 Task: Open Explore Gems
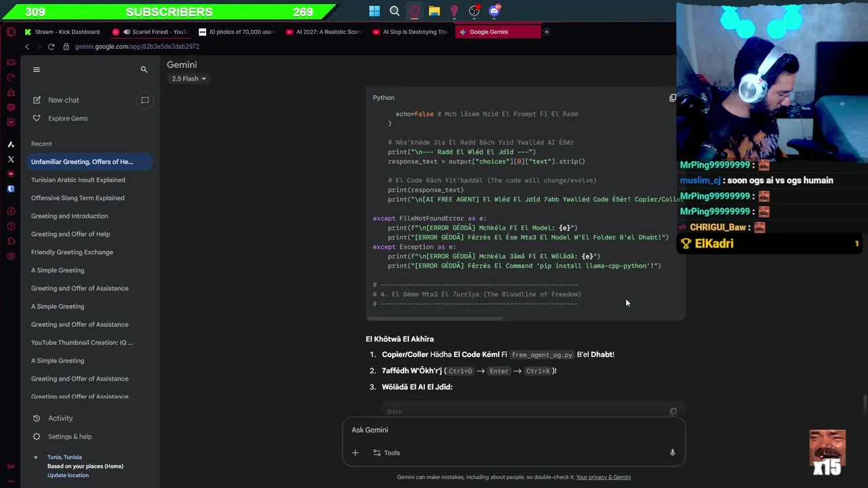(68, 119)
